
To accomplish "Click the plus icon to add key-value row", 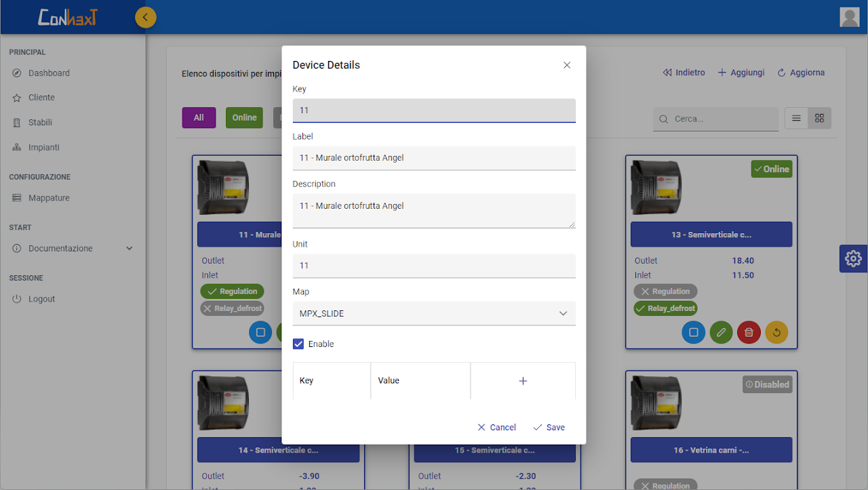I will coord(523,381).
